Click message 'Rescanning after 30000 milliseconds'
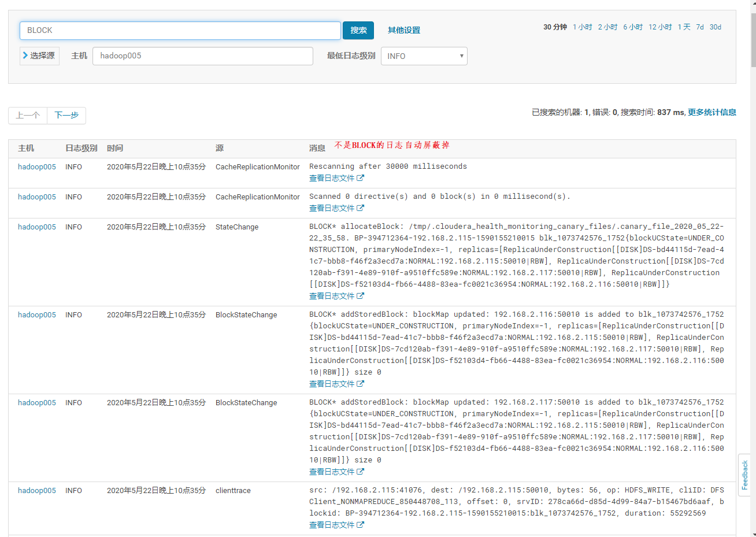The width and height of the screenshot is (756, 537). 388,166
